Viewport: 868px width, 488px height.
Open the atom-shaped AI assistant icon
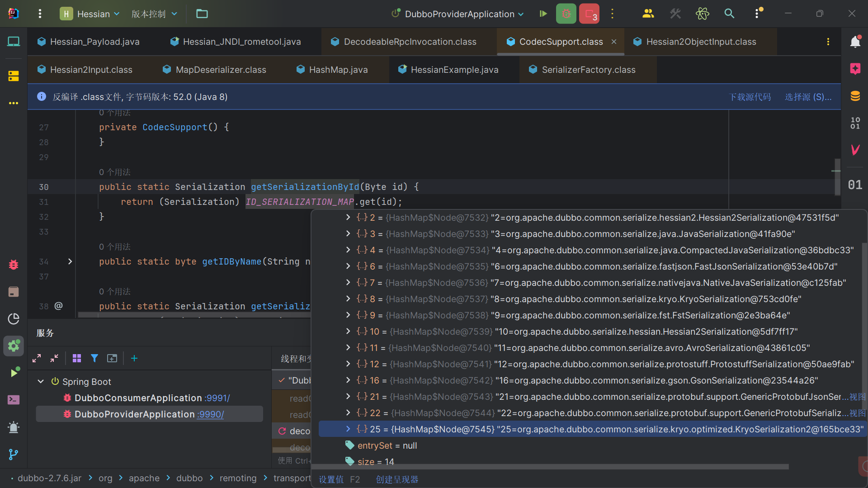702,14
